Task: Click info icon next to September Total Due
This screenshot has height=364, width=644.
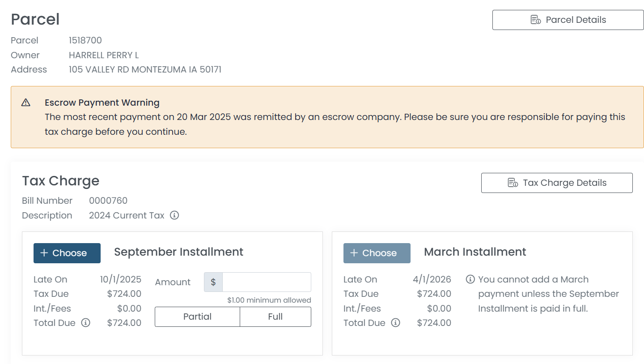Action: 85,323
